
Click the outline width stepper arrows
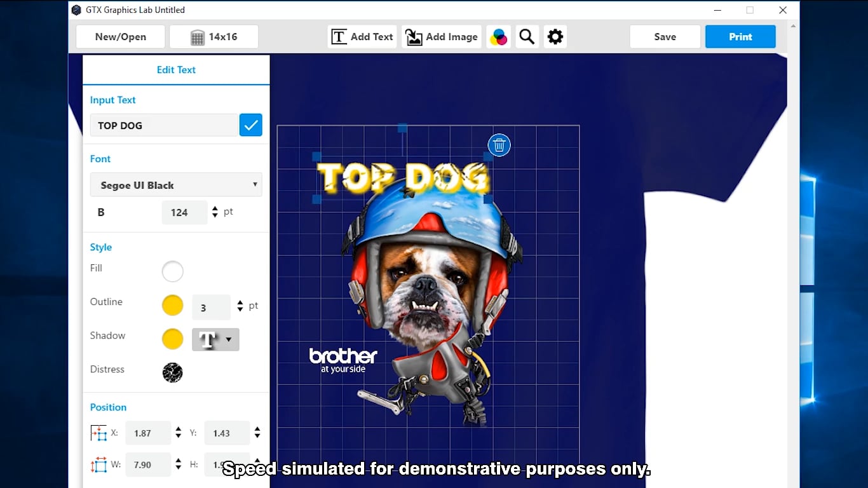tap(240, 306)
